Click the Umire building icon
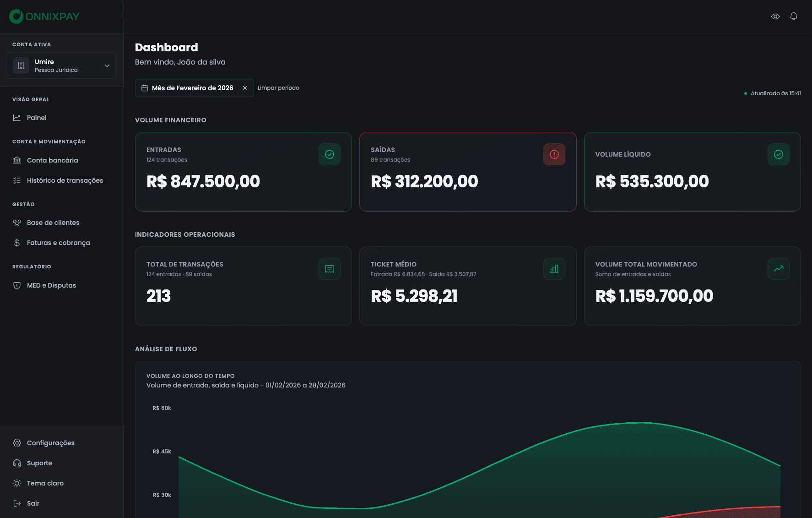Viewport: 812px width, 518px height. pyautogui.click(x=21, y=65)
